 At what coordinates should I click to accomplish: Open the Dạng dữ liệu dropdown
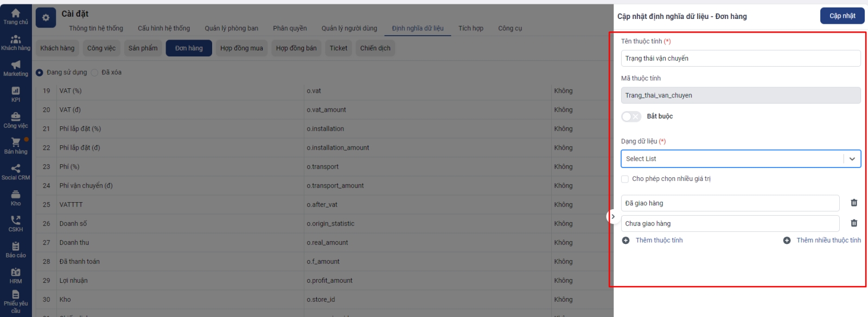coord(741,159)
